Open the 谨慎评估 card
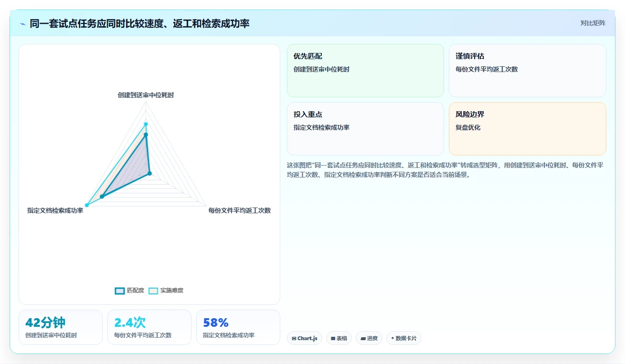The height and width of the screenshot is (364, 625). 528,71
